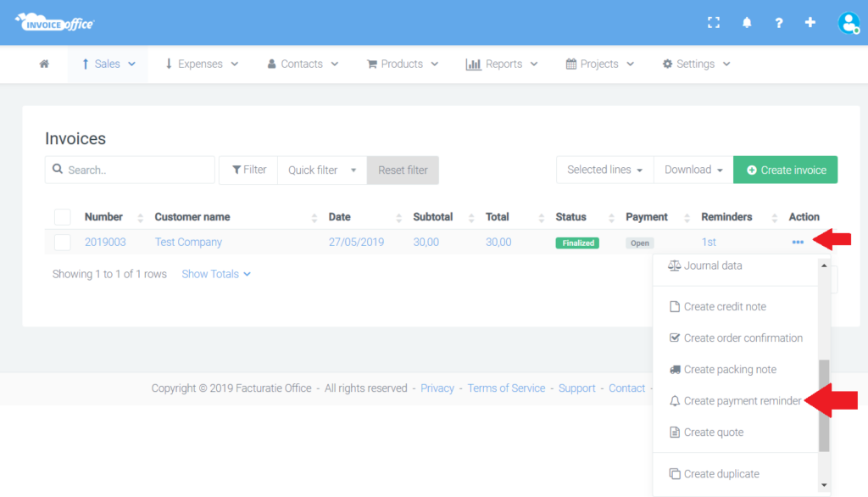Expand the Settings menu

tap(697, 64)
